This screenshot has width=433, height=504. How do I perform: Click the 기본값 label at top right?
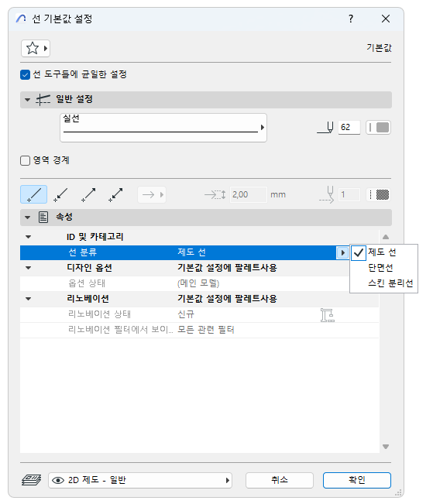[380, 48]
